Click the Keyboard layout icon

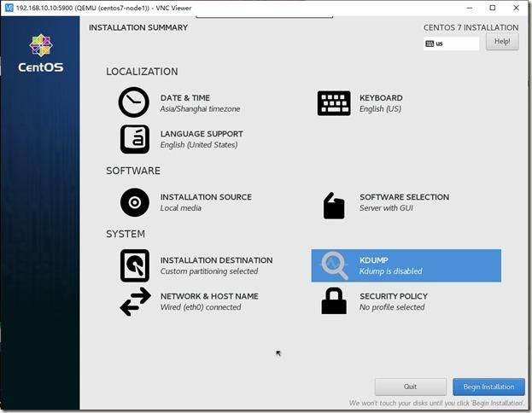coord(334,103)
